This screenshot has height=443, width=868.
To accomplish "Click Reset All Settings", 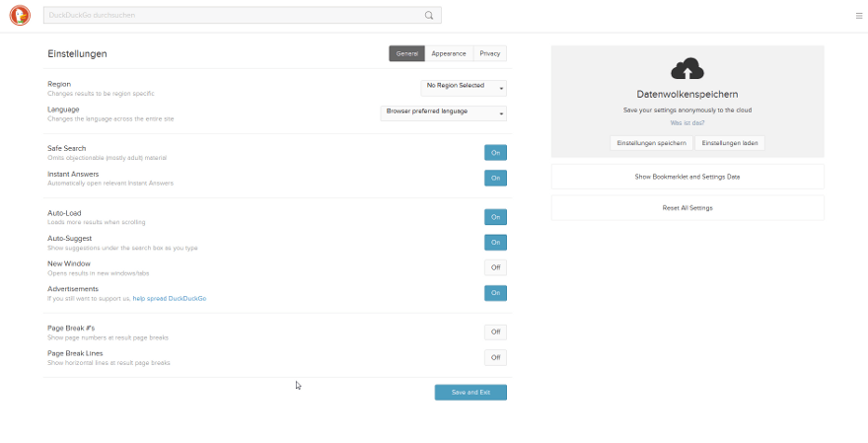I will [x=687, y=208].
